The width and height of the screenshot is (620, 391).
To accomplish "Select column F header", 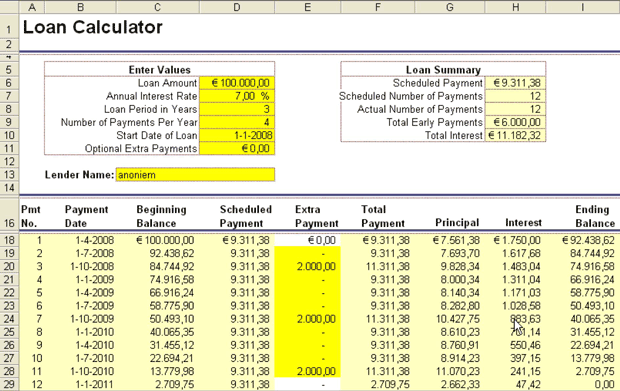I will pyautogui.click(x=378, y=7).
